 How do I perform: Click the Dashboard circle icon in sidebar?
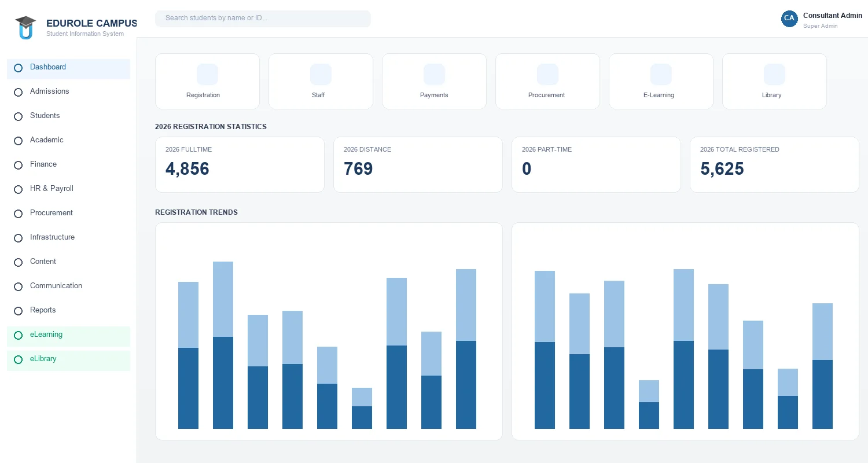click(18, 68)
